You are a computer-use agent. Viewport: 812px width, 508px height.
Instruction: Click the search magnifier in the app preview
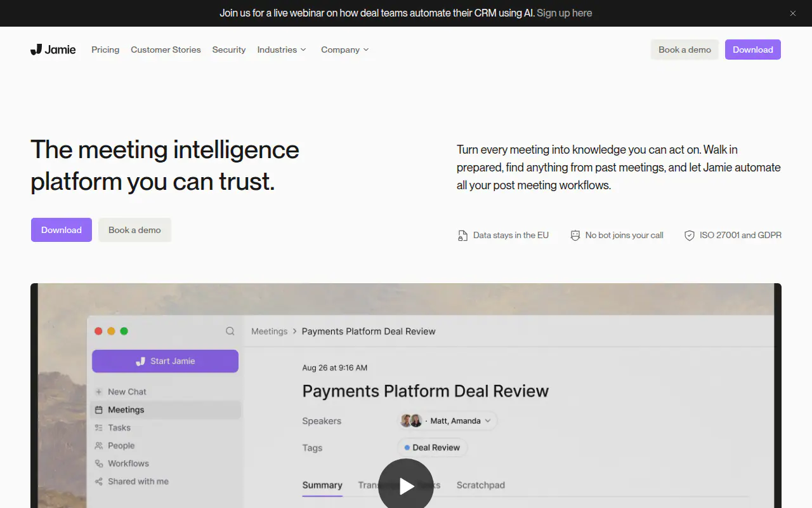(x=230, y=331)
